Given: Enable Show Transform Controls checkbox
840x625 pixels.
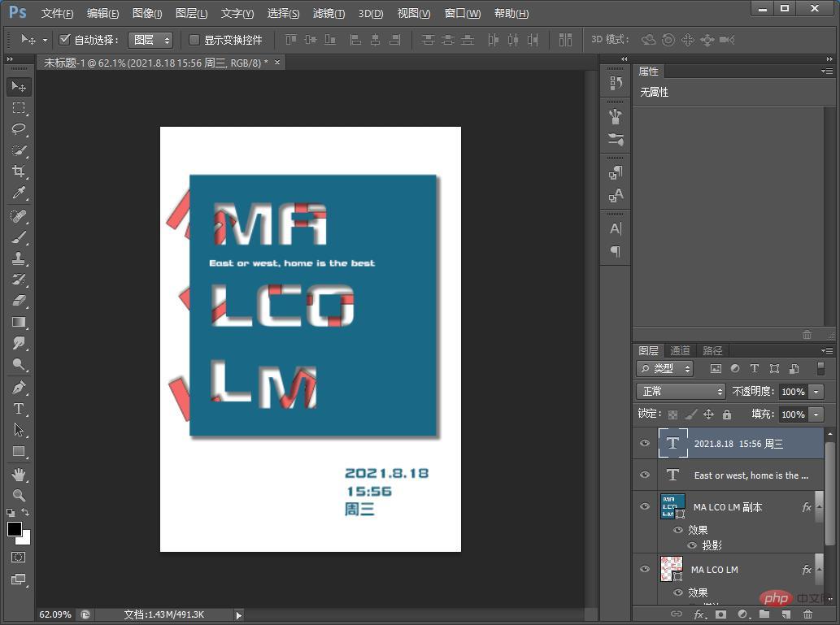Looking at the screenshot, I should [194, 40].
